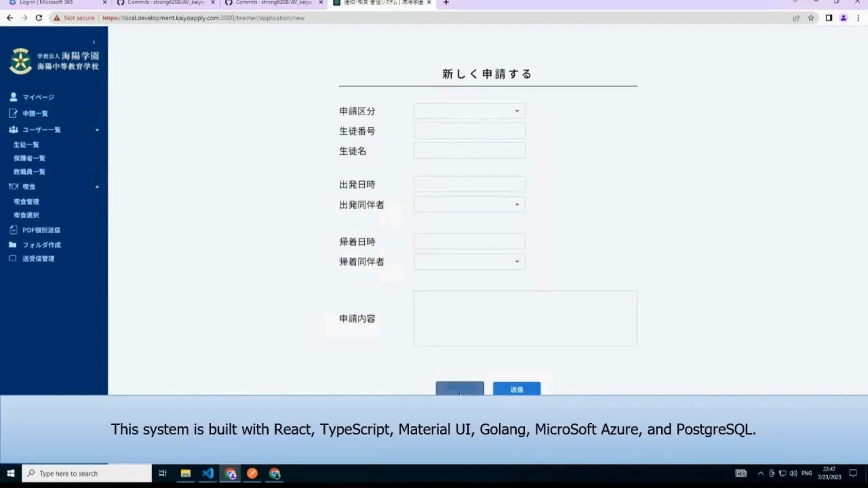868x488 pixels.
Task: Click the ユーザー一覧 group icon
Action: click(x=13, y=130)
